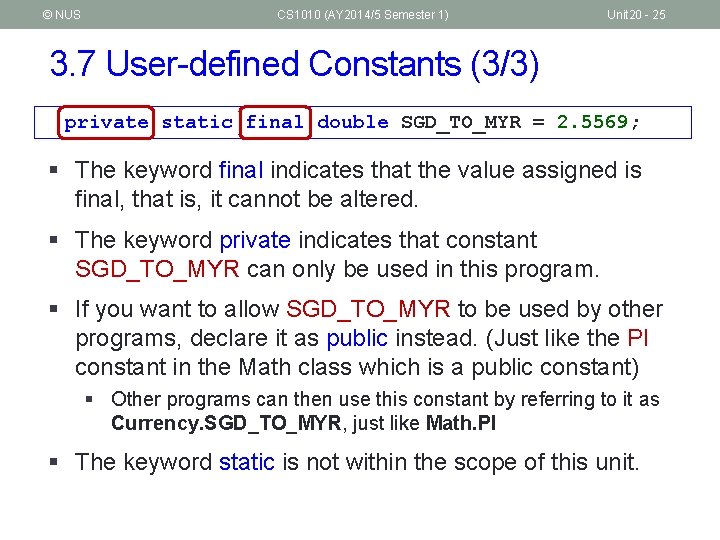Click the slide title '3.7 User-defined Constants (3/3)'
The width and height of the screenshot is (720, 540).
[294, 64]
